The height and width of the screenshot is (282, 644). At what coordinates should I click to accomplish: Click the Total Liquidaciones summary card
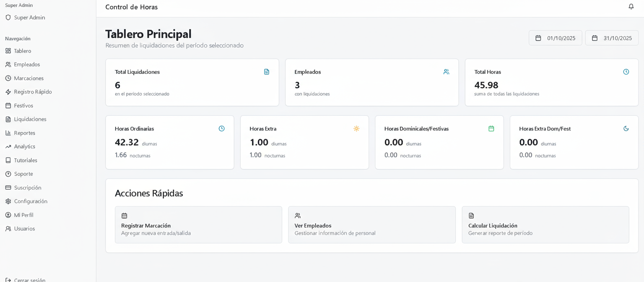pyautogui.click(x=192, y=82)
